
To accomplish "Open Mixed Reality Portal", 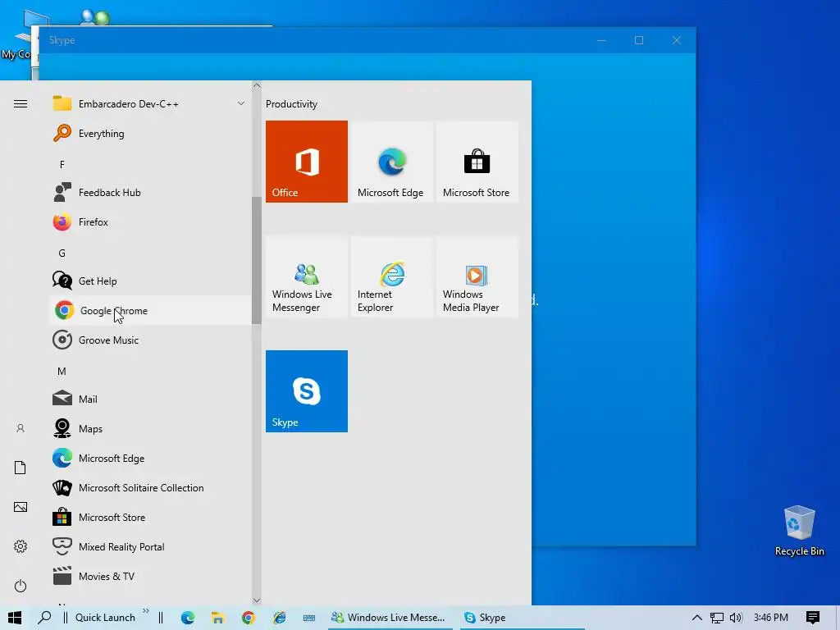I will [x=150, y=546].
